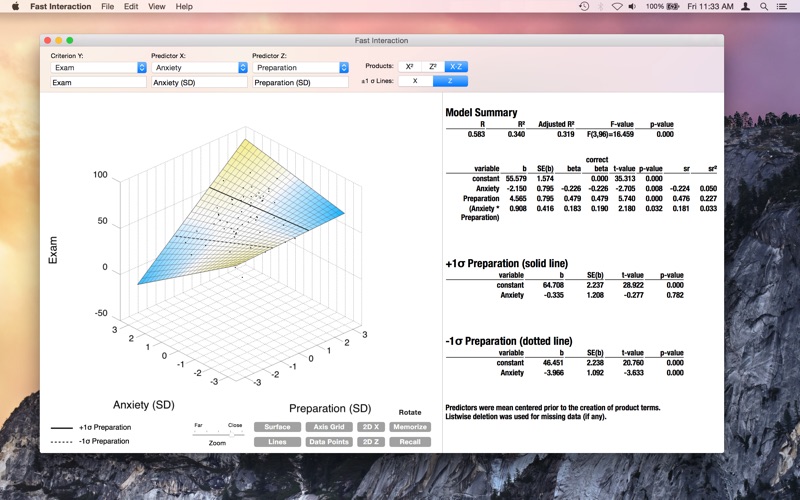The image size is (800, 500).
Task: Open Spotlight search magnifier icon
Action: coord(764,7)
